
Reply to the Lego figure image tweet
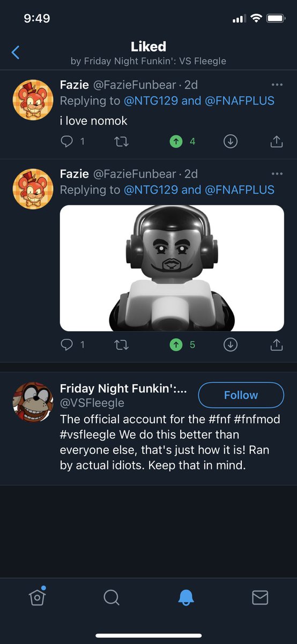[66, 345]
